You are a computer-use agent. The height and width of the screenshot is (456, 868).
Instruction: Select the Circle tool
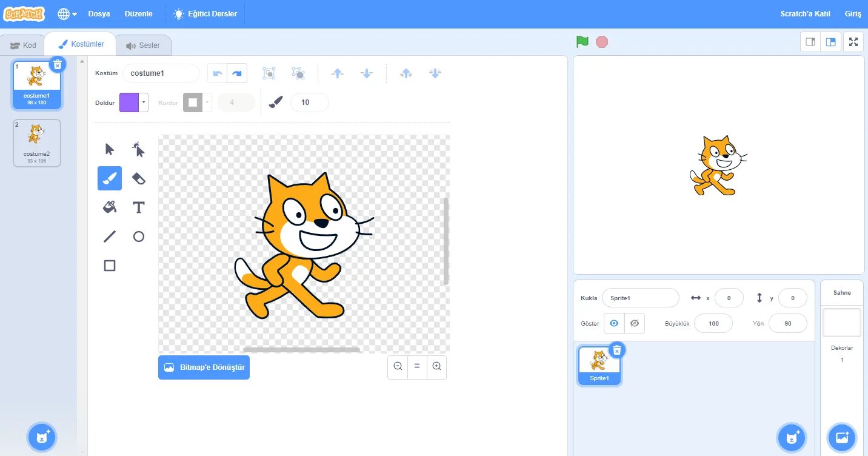(139, 236)
